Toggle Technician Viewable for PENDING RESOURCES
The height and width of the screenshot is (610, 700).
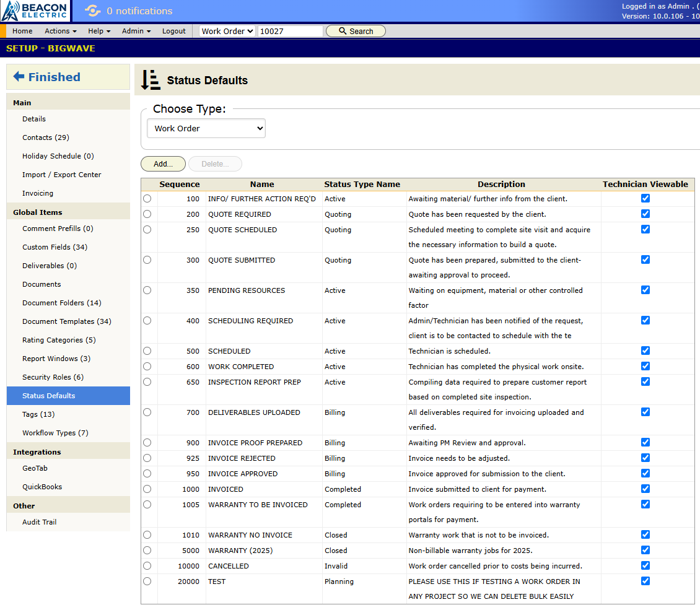pos(645,290)
